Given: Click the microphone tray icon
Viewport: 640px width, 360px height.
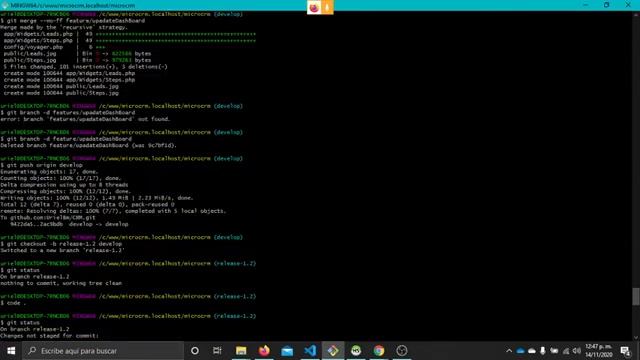Looking at the screenshot, I should pos(543,351).
